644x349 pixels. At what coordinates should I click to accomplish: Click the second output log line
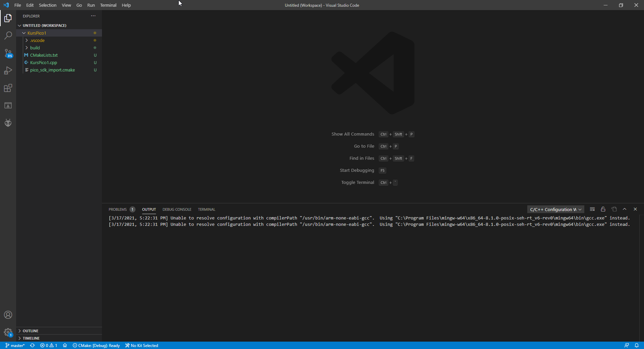[369, 224]
